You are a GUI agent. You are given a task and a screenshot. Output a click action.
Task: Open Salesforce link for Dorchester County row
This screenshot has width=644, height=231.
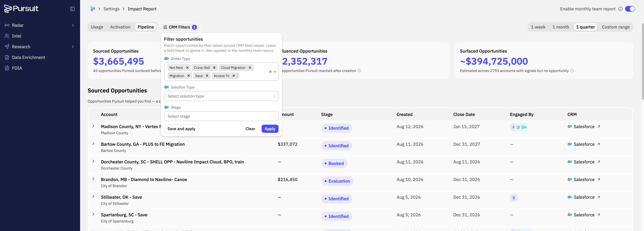pos(584,162)
